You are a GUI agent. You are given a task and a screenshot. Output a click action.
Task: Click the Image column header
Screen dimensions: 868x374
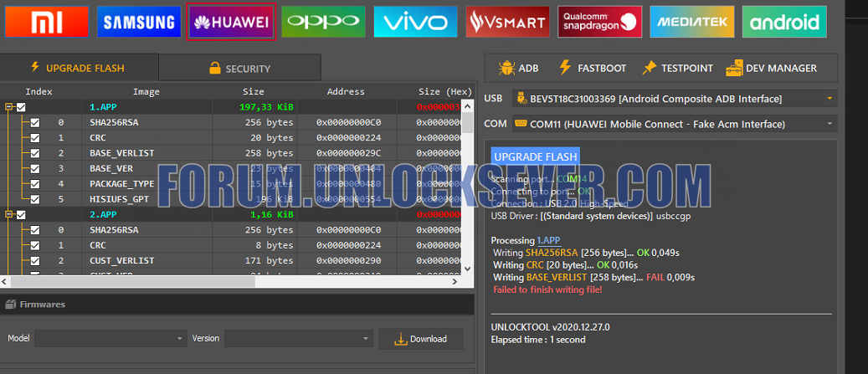tap(146, 91)
